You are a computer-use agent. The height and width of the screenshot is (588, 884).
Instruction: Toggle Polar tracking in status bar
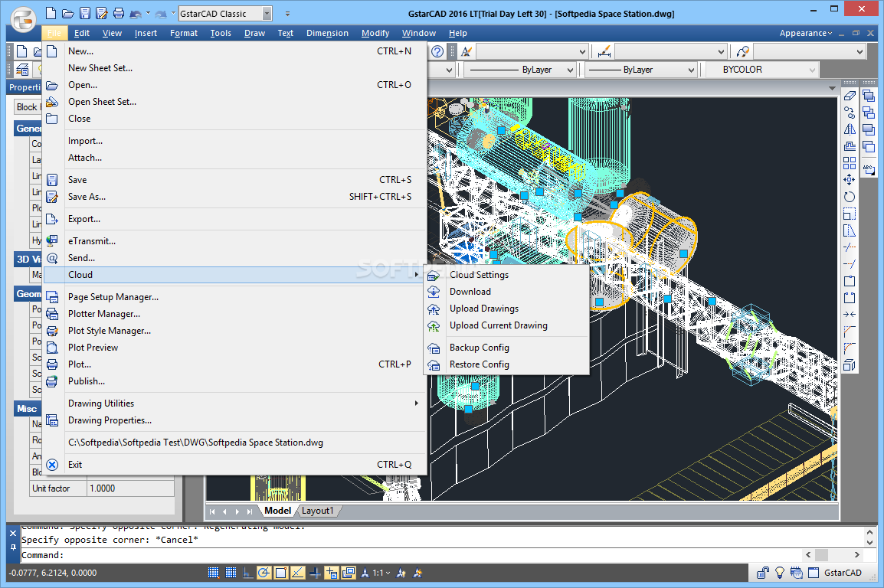(x=264, y=573)
